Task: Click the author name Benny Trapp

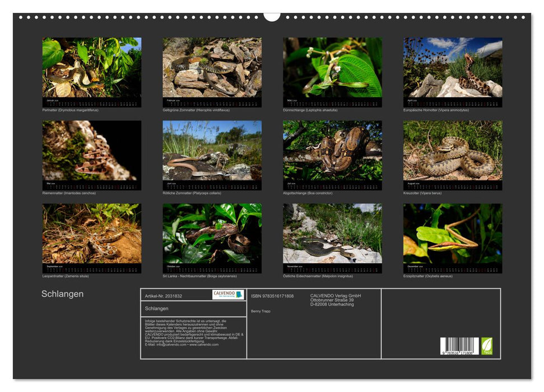Action: click(261, 311)
